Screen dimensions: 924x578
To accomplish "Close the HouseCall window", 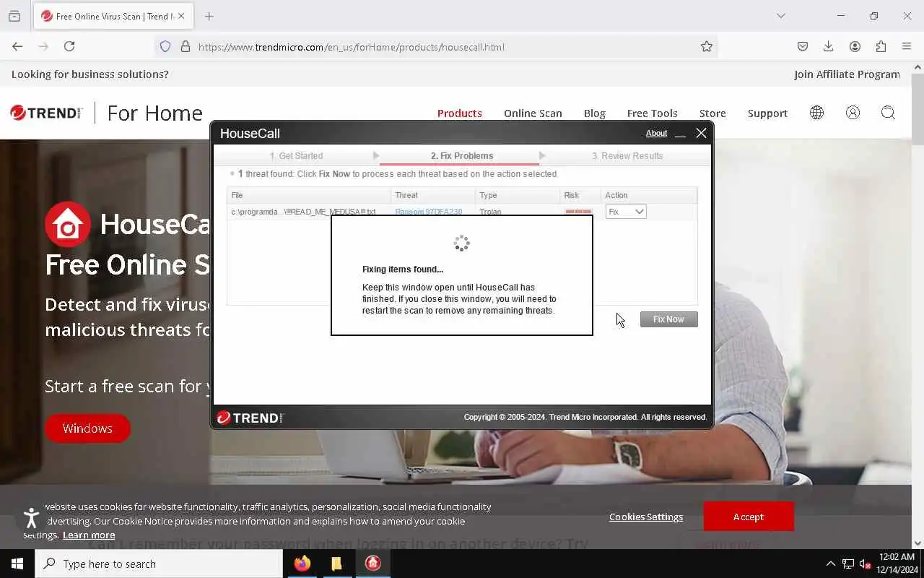I will [x=701, y=133].
